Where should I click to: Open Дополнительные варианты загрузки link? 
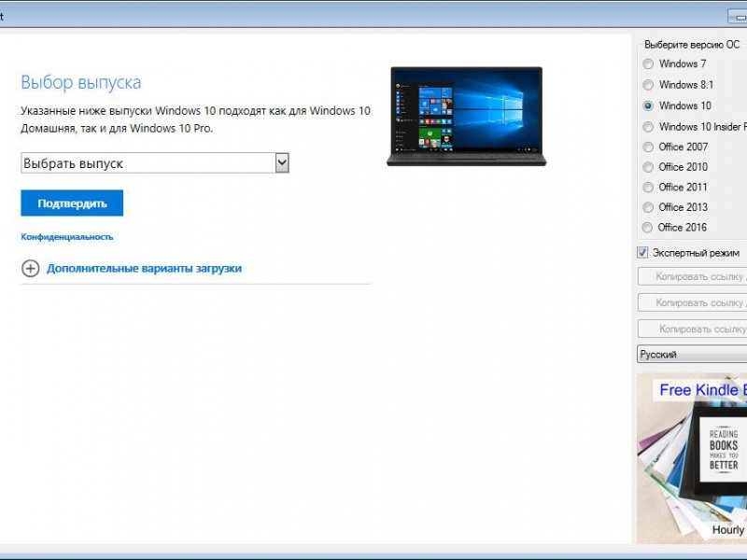coord(144,268)
